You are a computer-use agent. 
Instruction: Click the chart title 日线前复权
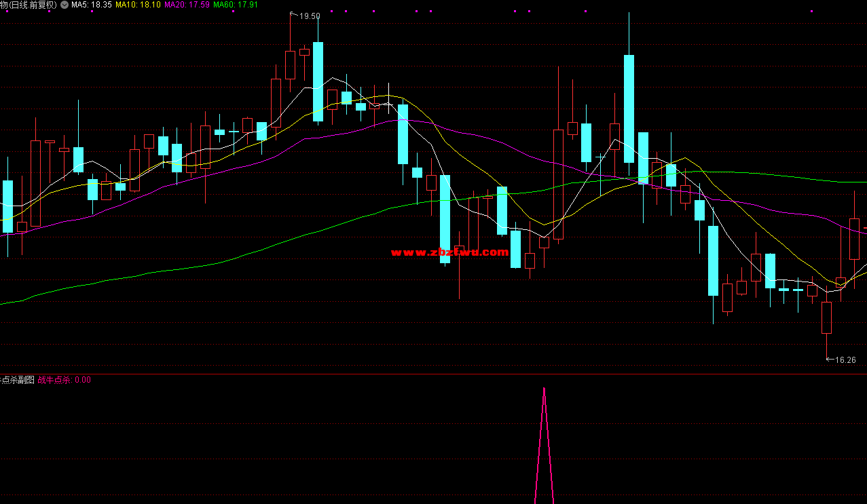click(x=29, y=5)
